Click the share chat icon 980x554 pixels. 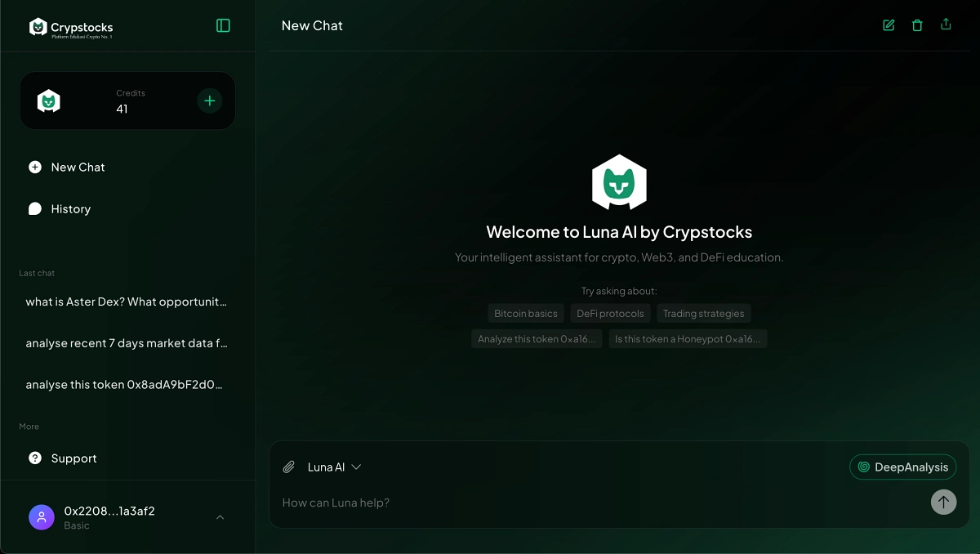[x=946, y=25]
